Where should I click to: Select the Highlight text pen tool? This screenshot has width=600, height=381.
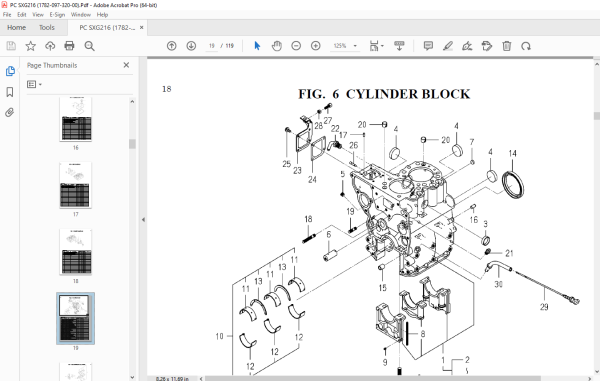click(448, 46)
